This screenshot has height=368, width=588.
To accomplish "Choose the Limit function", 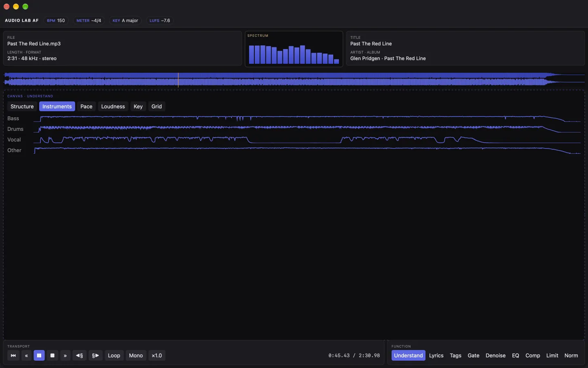I will click(x=552, y=355).
